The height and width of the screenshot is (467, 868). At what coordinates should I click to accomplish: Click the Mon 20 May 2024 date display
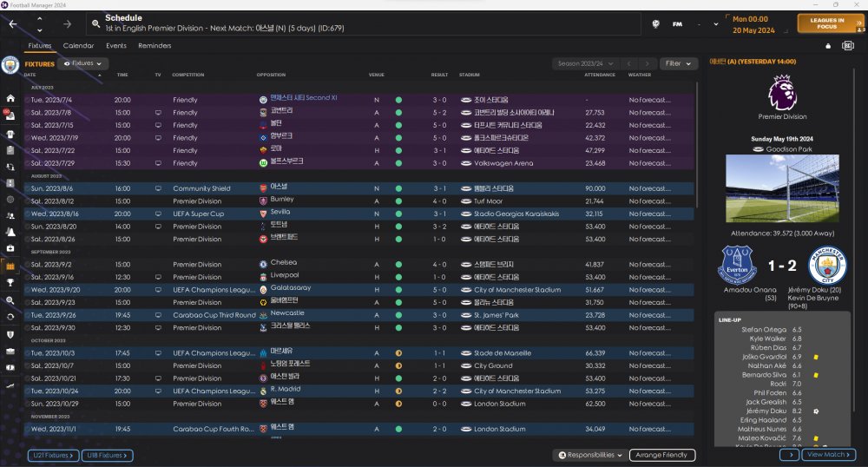tap(753, 25)
